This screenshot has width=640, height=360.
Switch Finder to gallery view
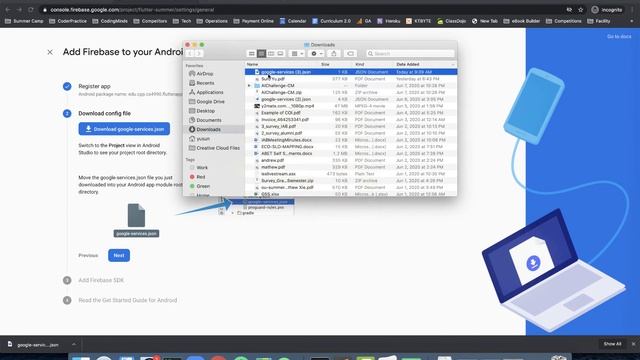tap(280, 53)
